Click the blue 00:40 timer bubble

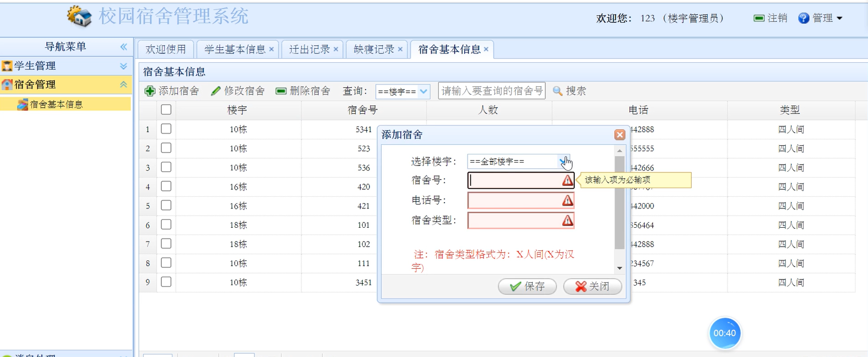point(725,333)
